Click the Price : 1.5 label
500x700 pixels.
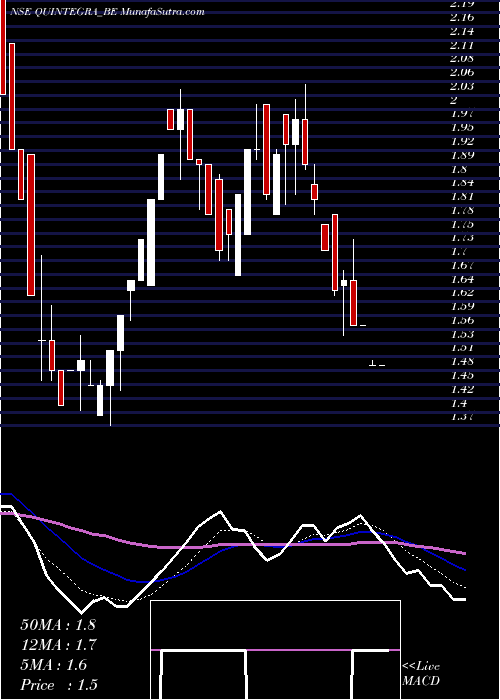pos(59,685)
